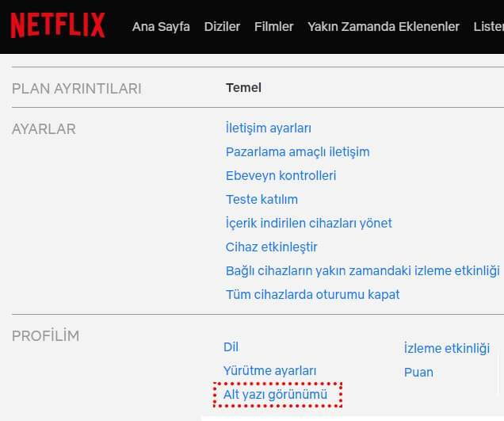
Task: Click Cihaz etkinleştir link
Action: [x=271, y=247]
